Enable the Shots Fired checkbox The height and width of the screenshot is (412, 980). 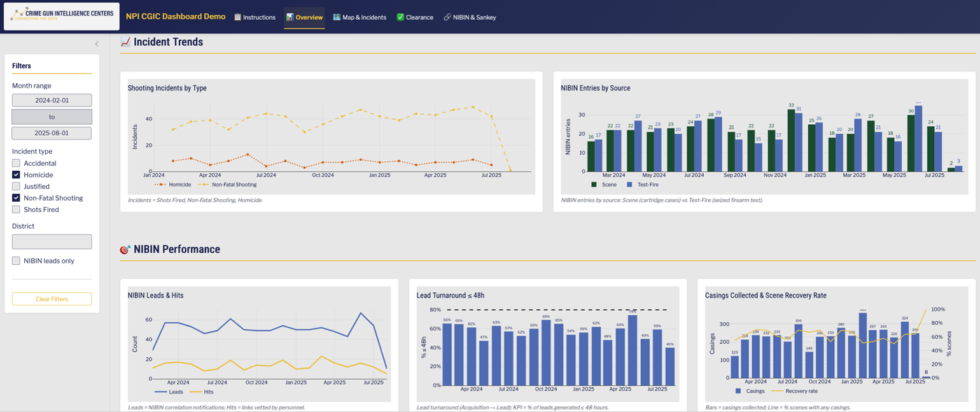point(16,210)
